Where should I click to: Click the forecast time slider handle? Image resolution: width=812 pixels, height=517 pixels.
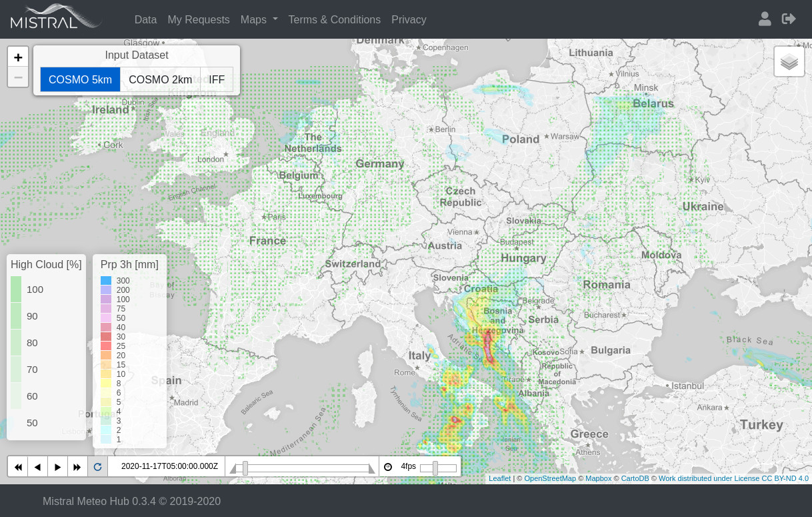(245, 468)
